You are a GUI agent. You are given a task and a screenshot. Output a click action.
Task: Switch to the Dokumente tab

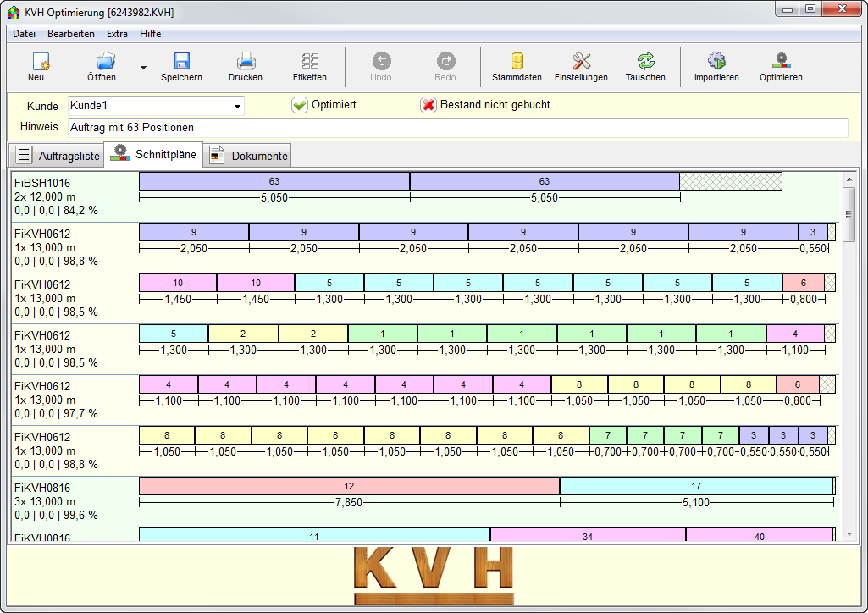pyautogui.click(x=247, y=155)
